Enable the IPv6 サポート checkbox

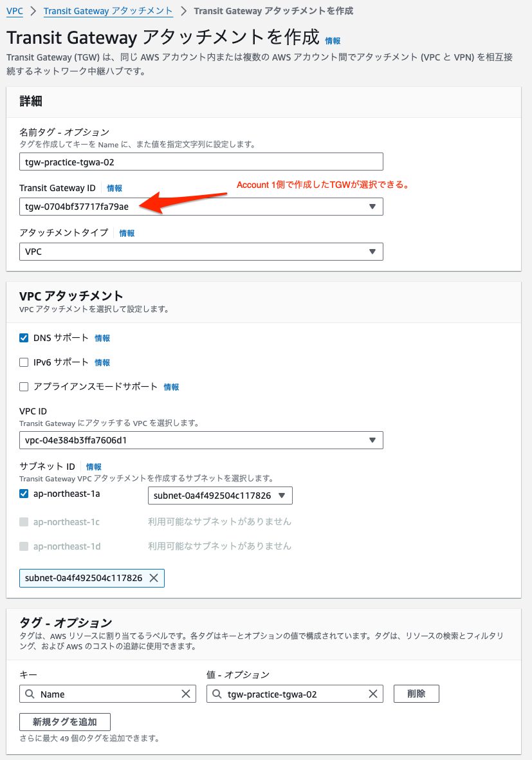tap(24, 362)
